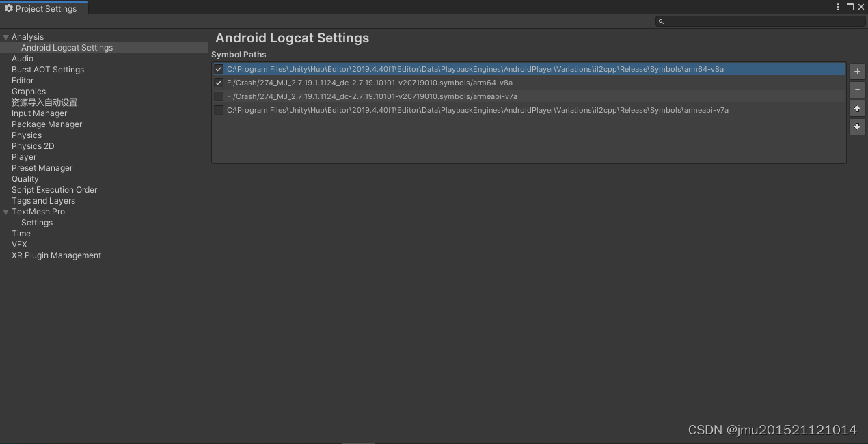Screen dimensions: 868x444
Task: Click the gear icon on Project Settings tab
Action: pyautogui.click(x=9, y=8)
